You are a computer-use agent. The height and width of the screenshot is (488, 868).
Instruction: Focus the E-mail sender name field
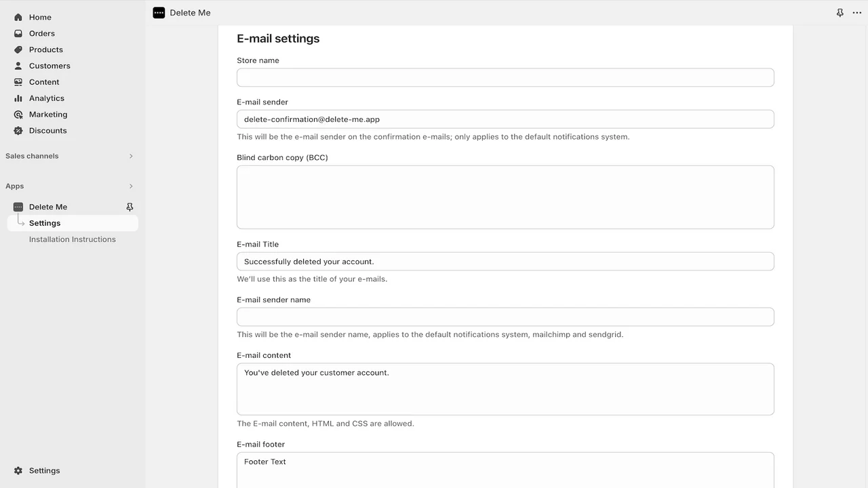click(505, 317)
